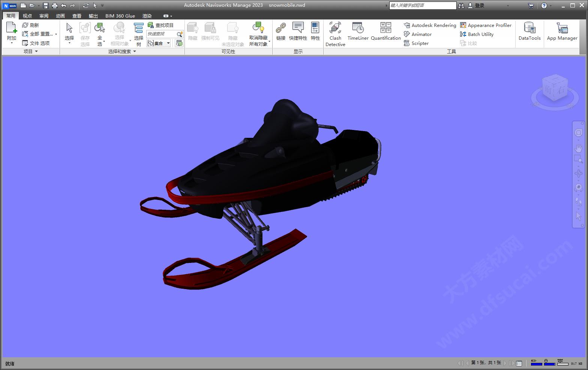
Task: Expand the Help dropdown arrow
Action: 551,6
